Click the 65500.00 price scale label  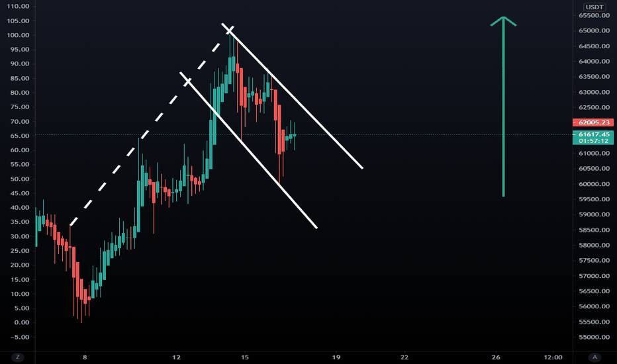[x=594, y=15]
